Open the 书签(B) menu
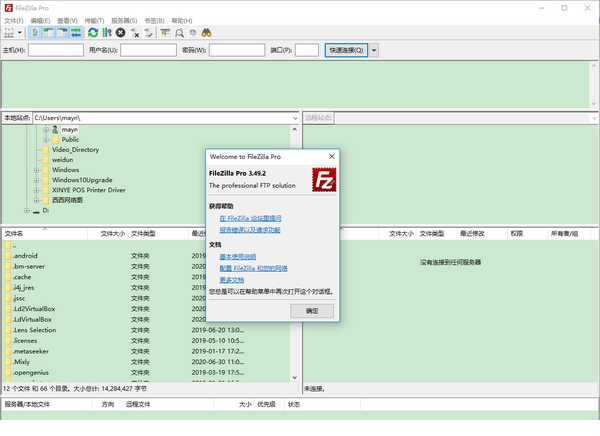Screen dimensions: 600x436 [x=154, y=21]
